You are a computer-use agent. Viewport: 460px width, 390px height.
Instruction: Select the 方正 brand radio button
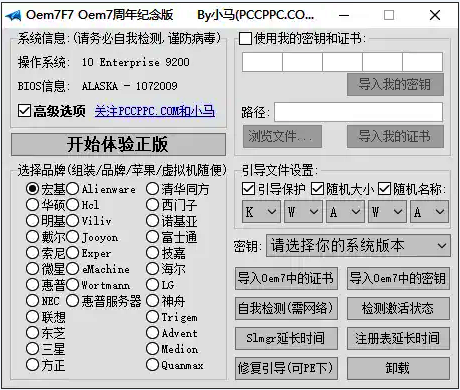pos(32,365)
